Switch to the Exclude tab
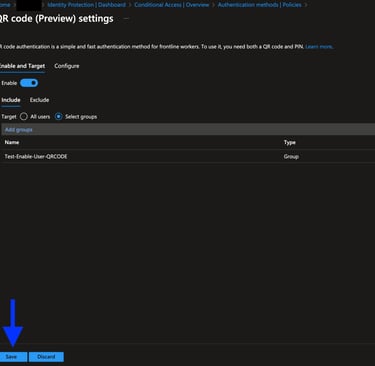 click(x=39, y=100)
